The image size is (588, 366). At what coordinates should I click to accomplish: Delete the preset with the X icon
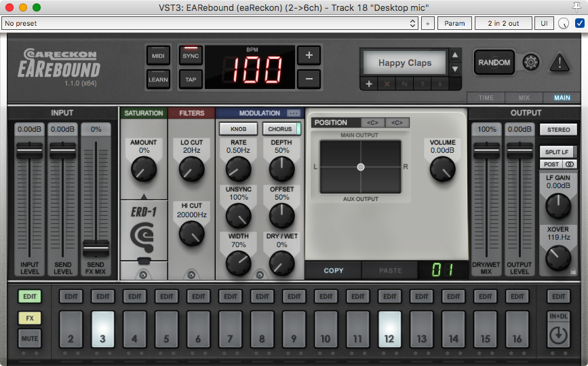(x=387, y=84)
